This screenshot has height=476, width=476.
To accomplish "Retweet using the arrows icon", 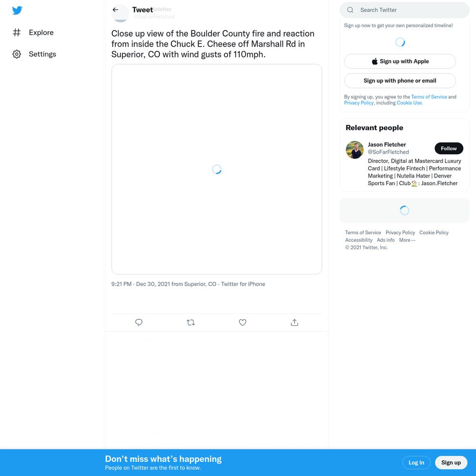I will click(191, 322).
